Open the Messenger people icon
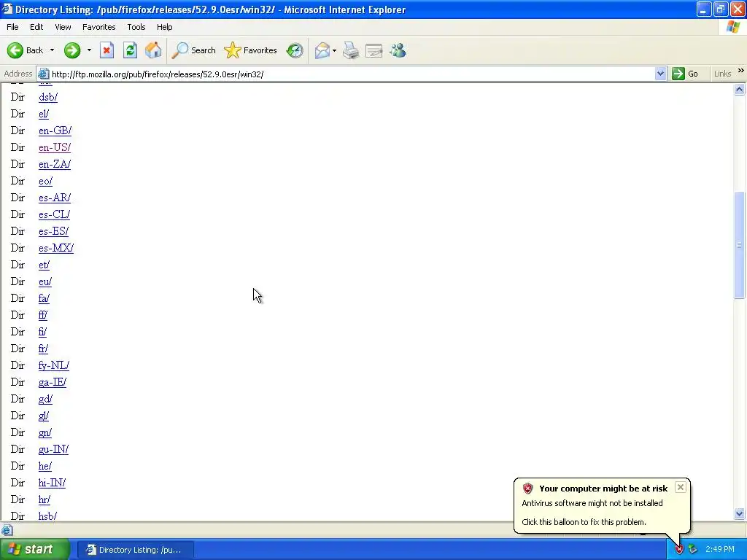Screen dimensions: 747x560 point(398,50)
